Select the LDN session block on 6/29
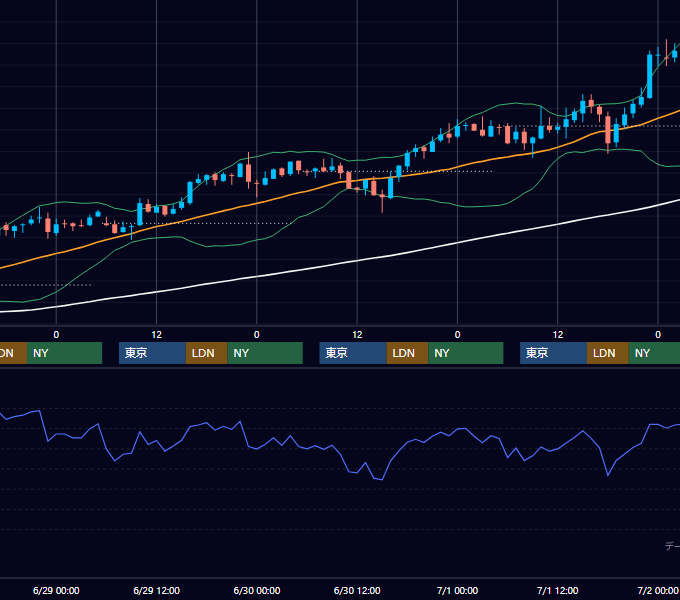This screenshot has height=600, width=680. (x=206, y=353)
